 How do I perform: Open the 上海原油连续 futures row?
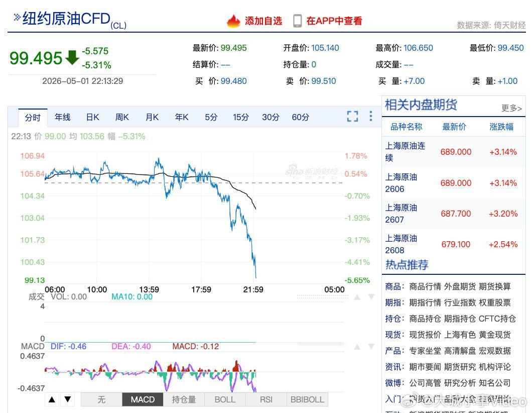pyautogui.click(x=453, y=152)
